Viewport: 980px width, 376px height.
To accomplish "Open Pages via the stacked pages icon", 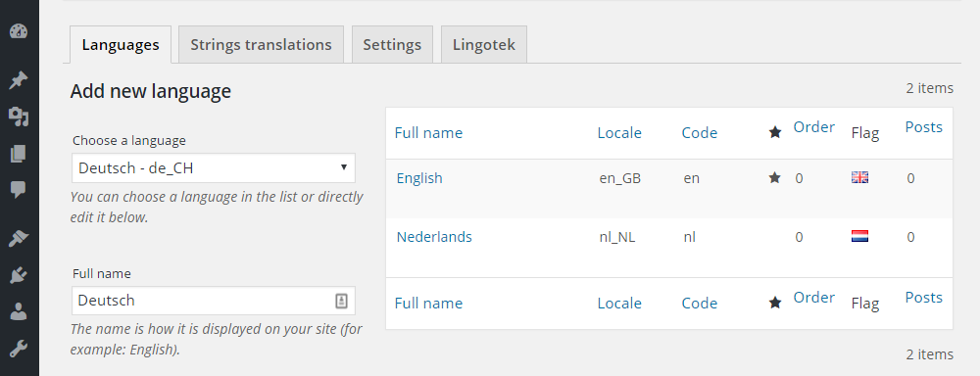I will [x=19, y=154].
